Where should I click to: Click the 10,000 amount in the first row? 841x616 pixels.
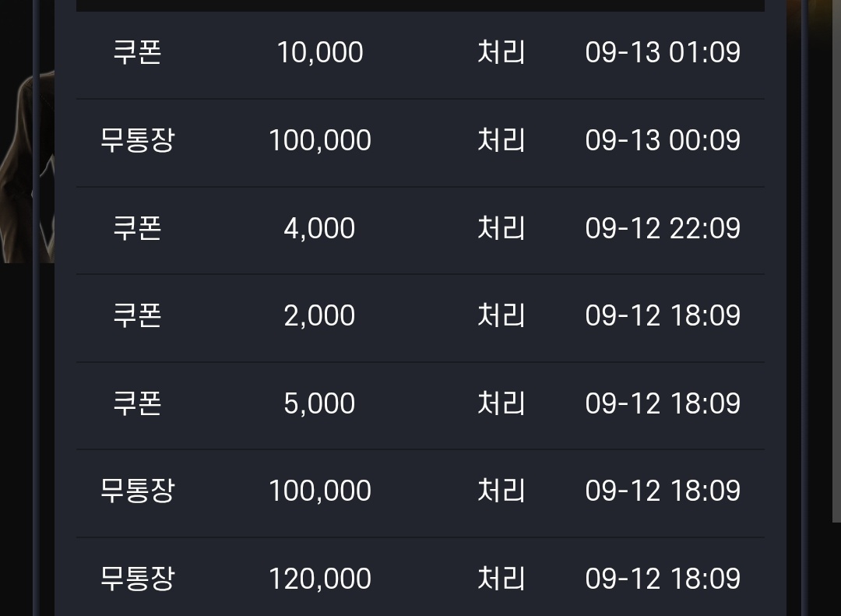coord(320,52)
